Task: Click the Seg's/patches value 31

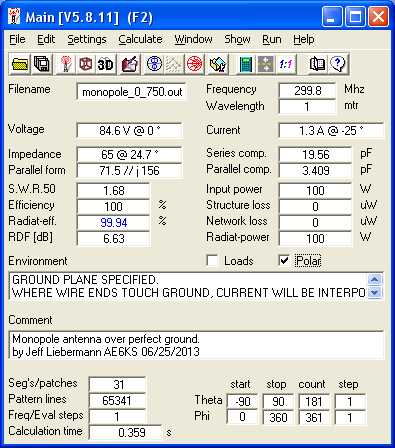Action: (x=117, y=384)
